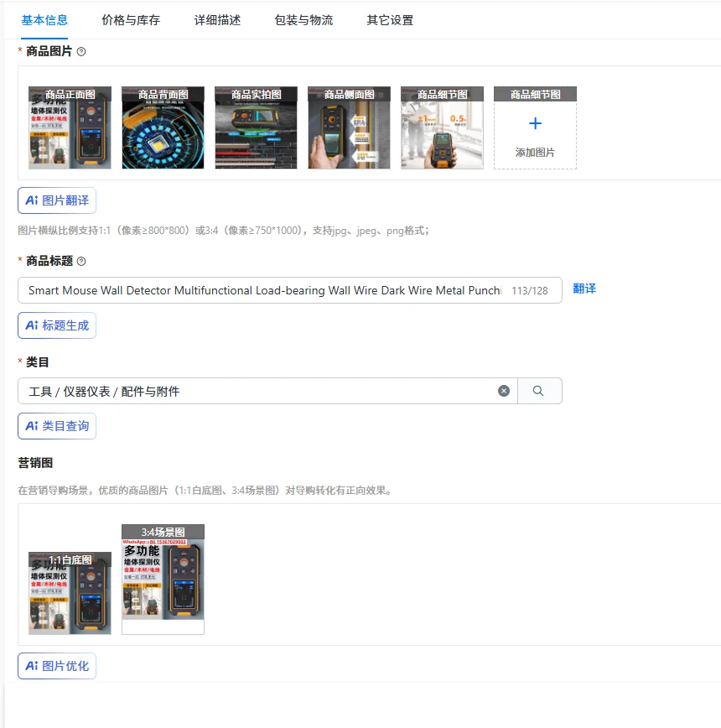Click the 图片横纵比例支持 image format hint text

(x=223, y=231)
